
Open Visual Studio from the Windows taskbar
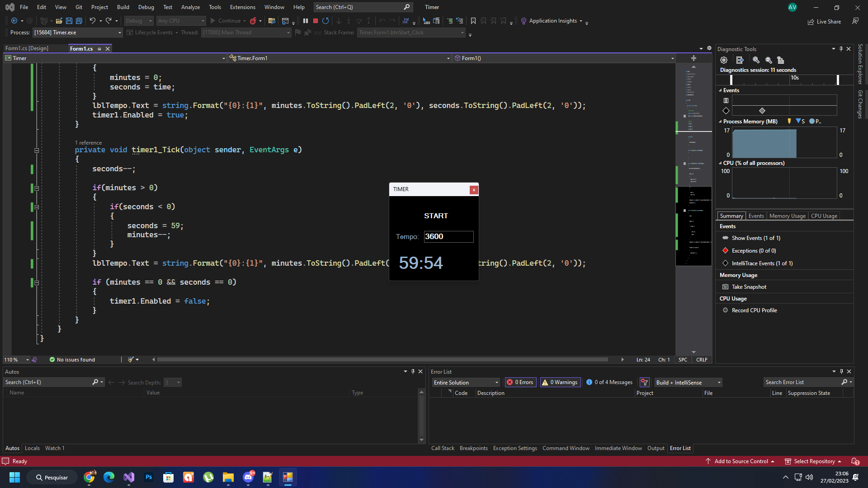[x=129, y=477]
